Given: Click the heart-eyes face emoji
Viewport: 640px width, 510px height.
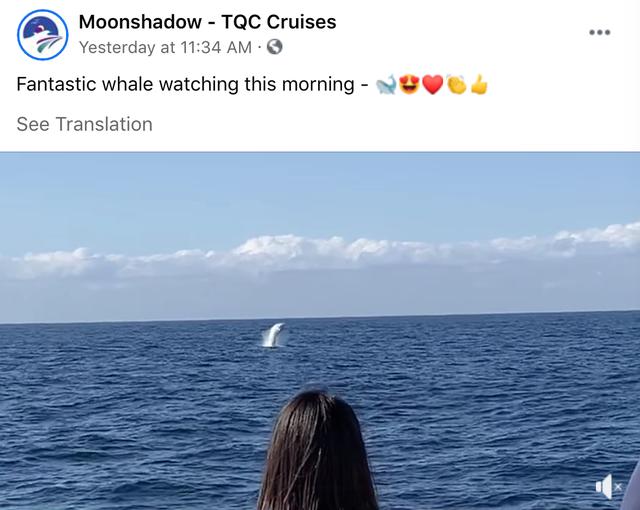Looking at the screenshot, I should (x=409, y=84).
